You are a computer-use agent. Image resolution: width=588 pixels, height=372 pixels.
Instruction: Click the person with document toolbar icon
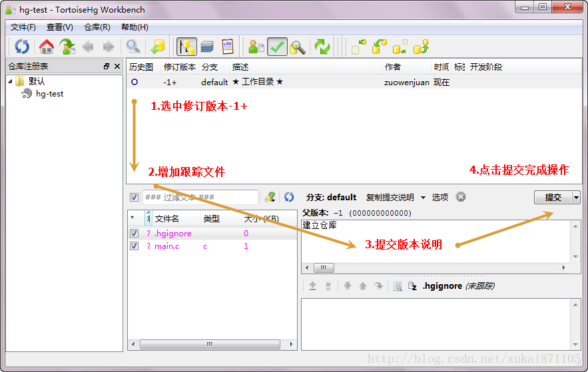point(256,47)
